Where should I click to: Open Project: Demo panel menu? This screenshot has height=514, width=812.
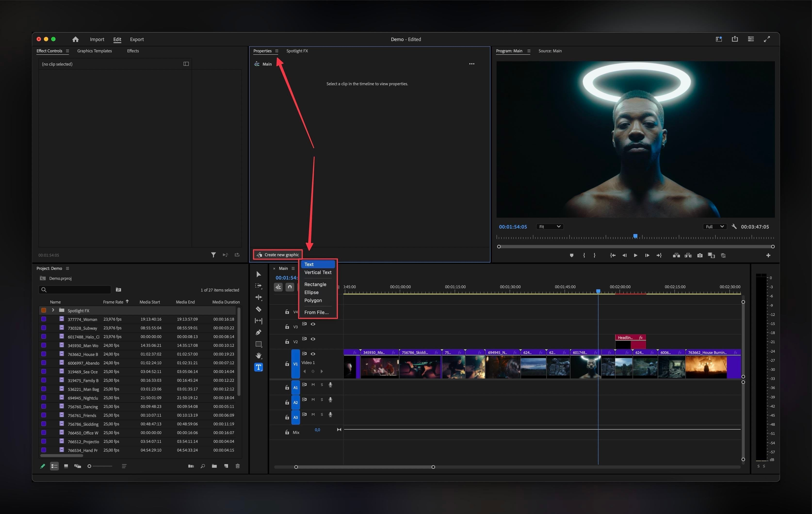point(67,268)
